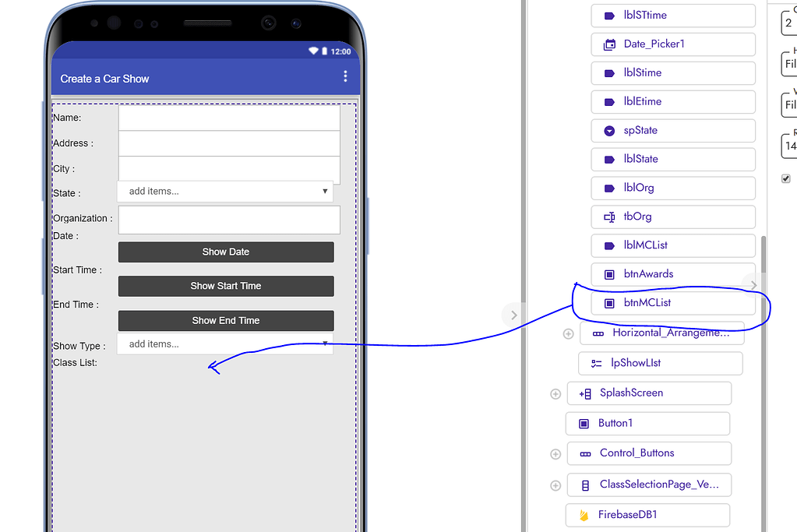The width and height of the screenshot is (797, 532).
Task: Open the State spinner dropdown
Action: point(225,192)
